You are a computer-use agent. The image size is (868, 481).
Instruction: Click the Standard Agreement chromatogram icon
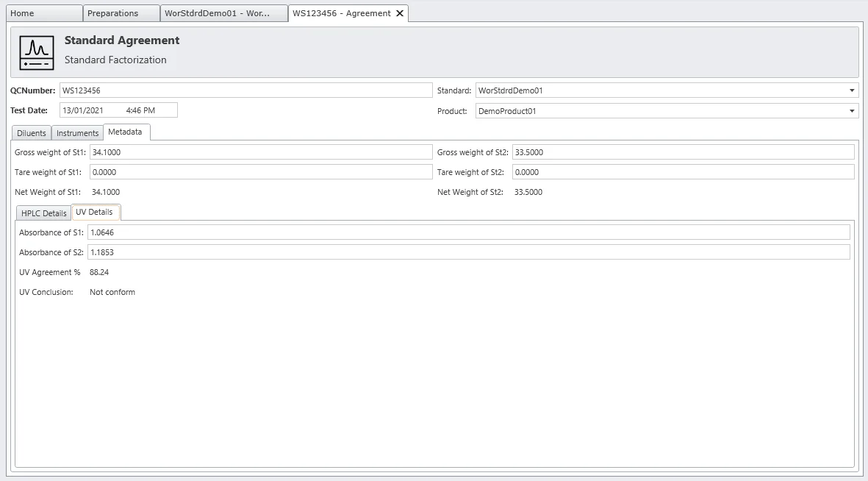click(37, 52)
